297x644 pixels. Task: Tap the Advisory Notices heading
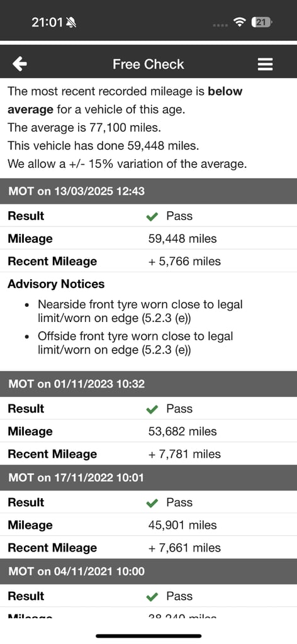[x=56, y=284]
